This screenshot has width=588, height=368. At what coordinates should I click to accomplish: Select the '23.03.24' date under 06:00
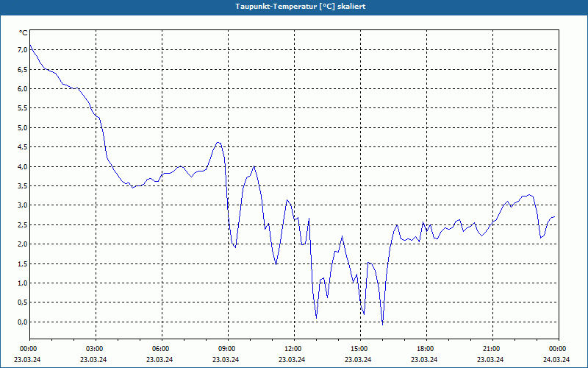point(159,359)
